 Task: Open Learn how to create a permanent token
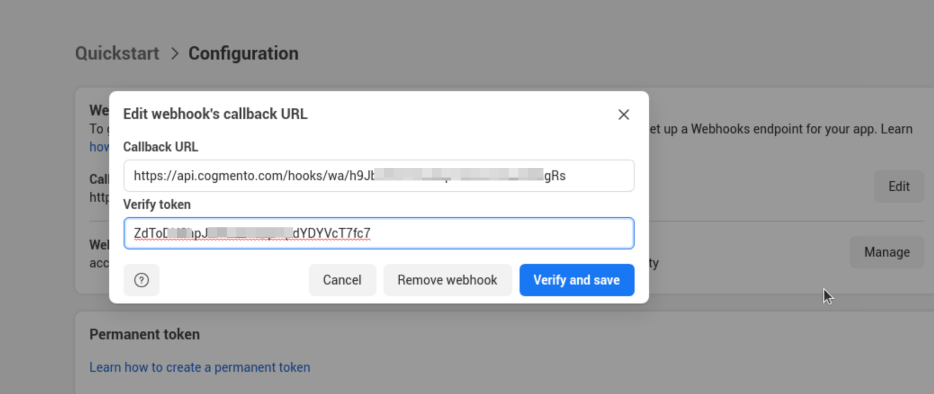(x=200, y=367)
